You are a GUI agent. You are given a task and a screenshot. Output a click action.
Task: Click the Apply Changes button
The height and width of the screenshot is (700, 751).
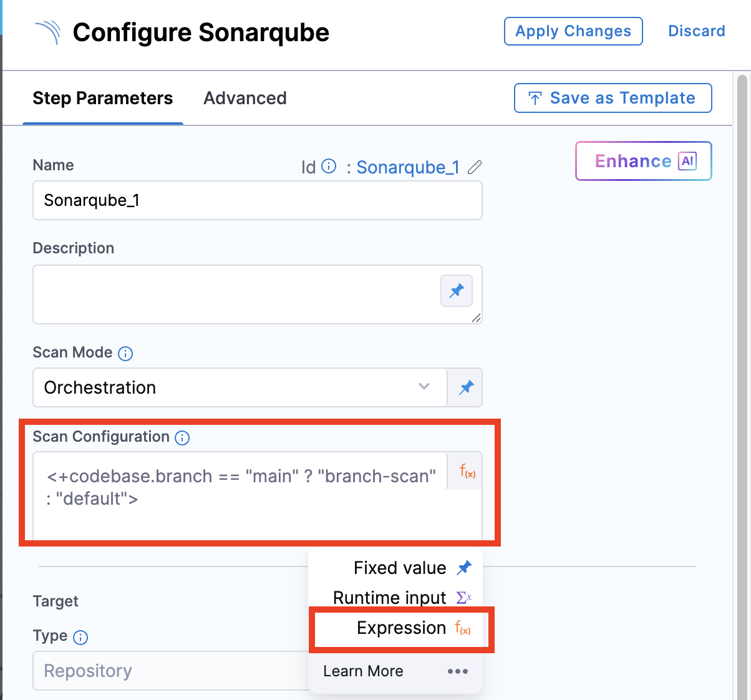573,31
